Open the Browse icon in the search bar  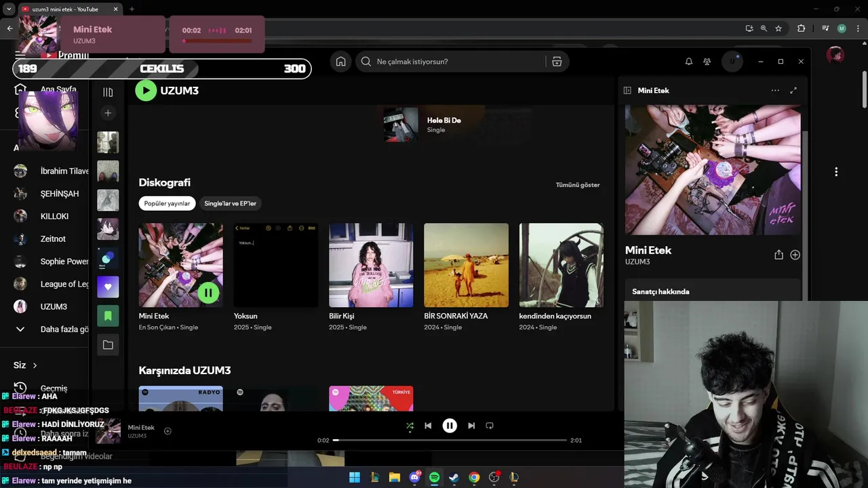click(557, 62)
